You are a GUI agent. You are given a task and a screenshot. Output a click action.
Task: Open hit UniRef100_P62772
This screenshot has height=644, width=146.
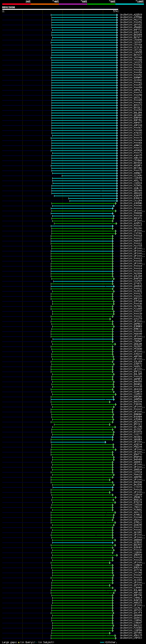pos(131,20)
